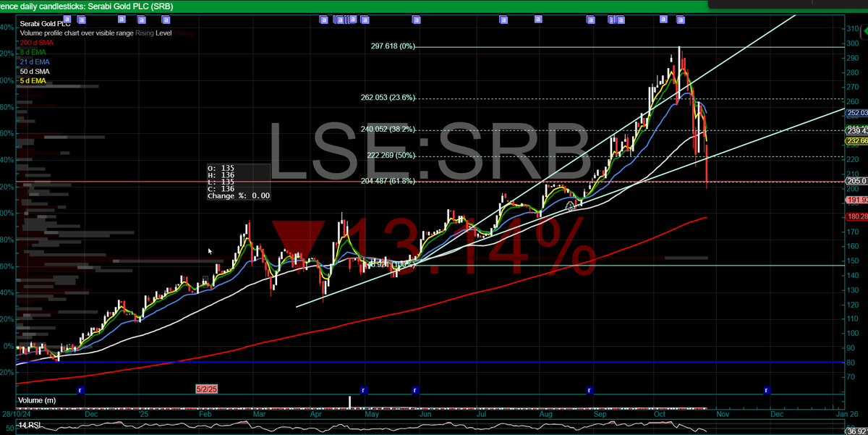Image resolution: width=868 pixels, height=435 pixels.
Task: Expand the green arrow panel at right edge
Action: coord(864,31)
